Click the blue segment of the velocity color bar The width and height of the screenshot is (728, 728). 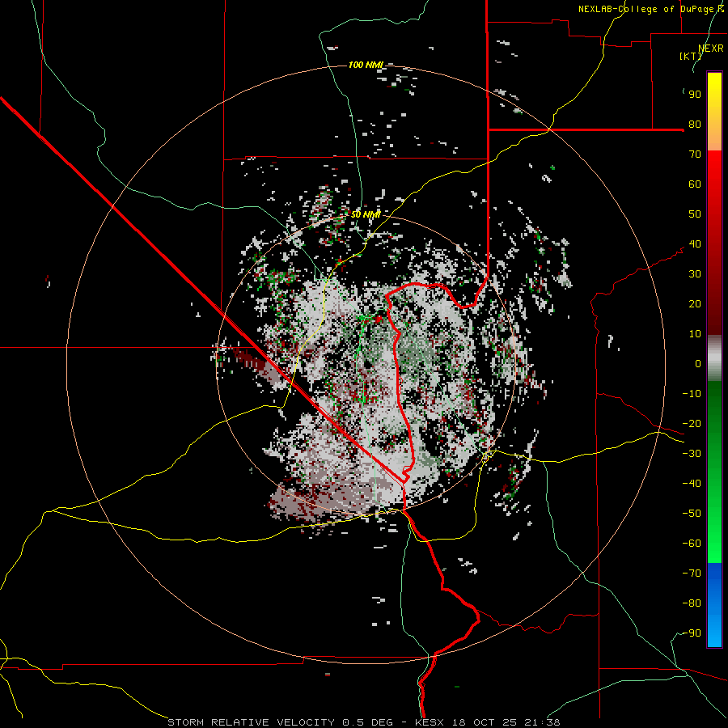pyautogui.click(x=714, y=605)
